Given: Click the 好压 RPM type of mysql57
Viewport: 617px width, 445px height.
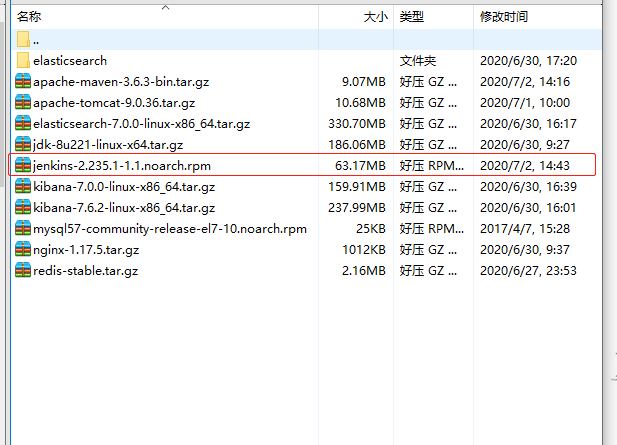Looking at the screenshot, I should point(432,229).
